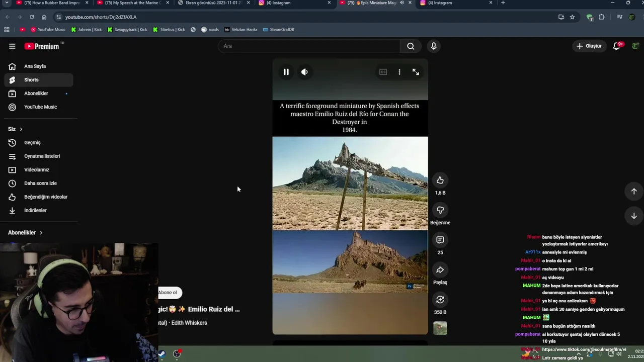Viewport: 644px width, 362px height.
Task: Expand the Siz section
Action: point(15,129)
